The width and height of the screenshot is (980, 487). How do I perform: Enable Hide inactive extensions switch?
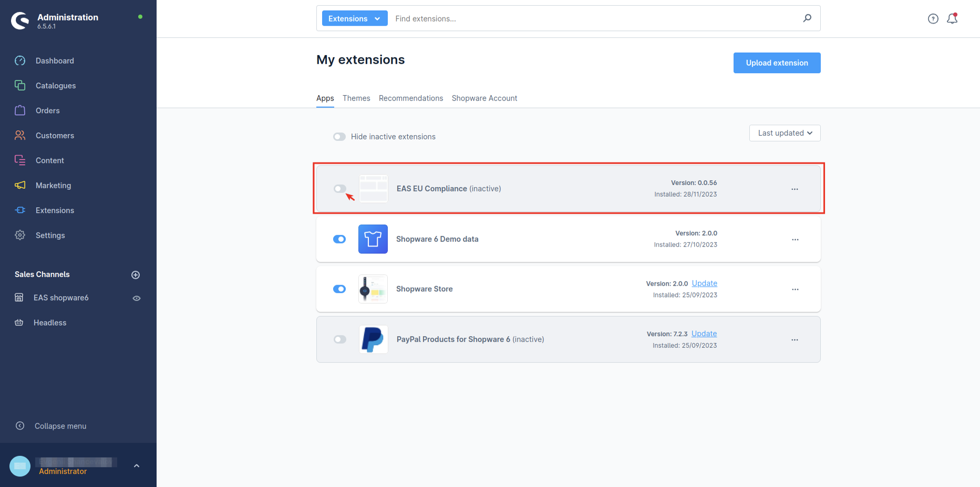click(x=339, y=137)
